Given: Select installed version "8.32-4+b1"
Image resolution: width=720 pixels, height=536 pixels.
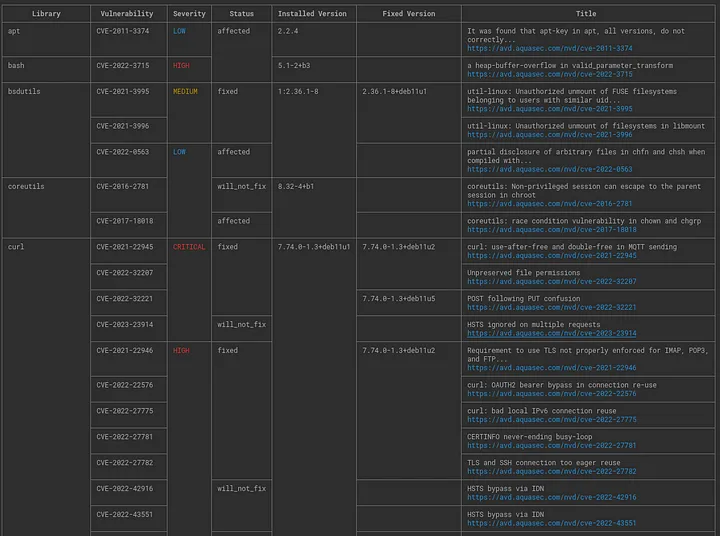Looking at the screenshot, I should (x=296, y=186).
